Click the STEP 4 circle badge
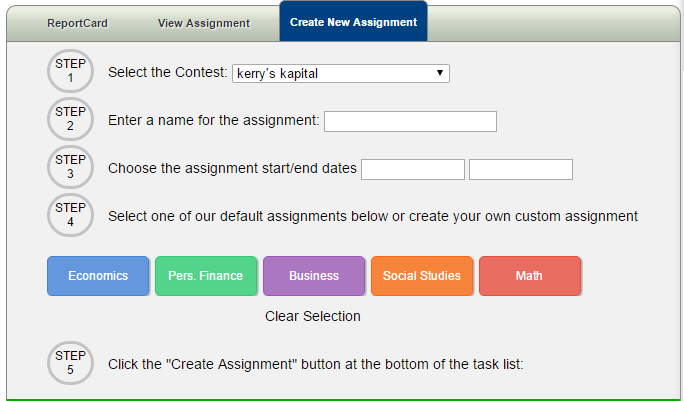The image size is (684, 401). pos(70,215)
